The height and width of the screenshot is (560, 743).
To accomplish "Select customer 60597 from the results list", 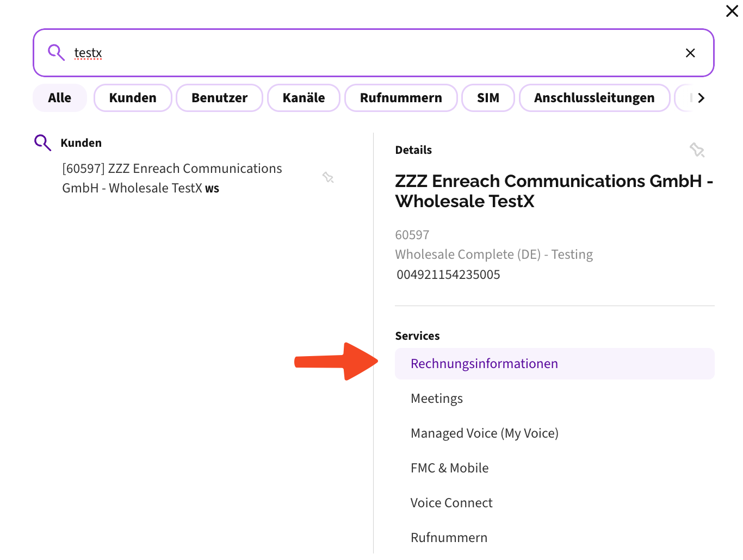I will (x=172, y=178).
